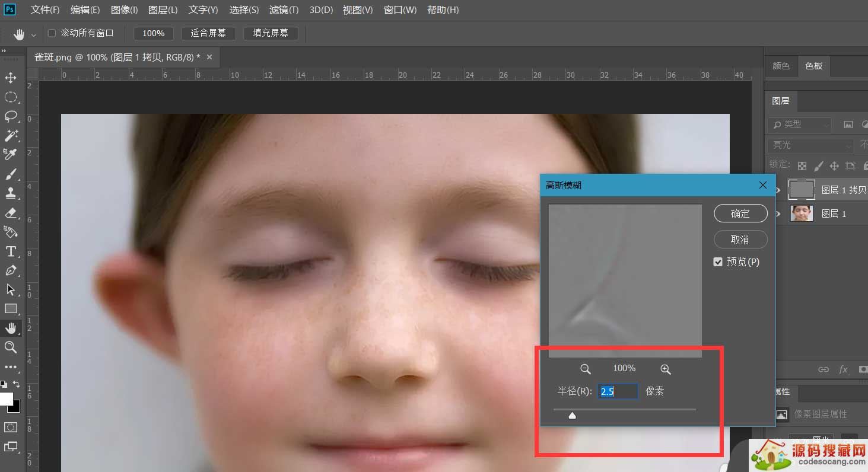Reset default foreground and background colors
Image resolution: width=868 pixels, height=472 pixels.
pos(4,384)
